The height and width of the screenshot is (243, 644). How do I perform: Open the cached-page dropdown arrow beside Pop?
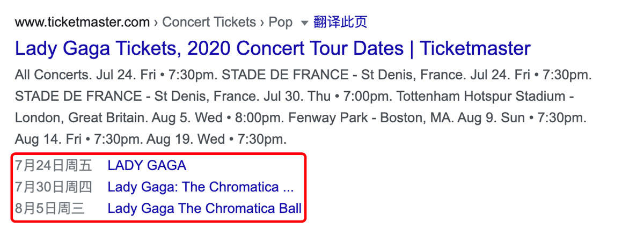tap(305, 23)
